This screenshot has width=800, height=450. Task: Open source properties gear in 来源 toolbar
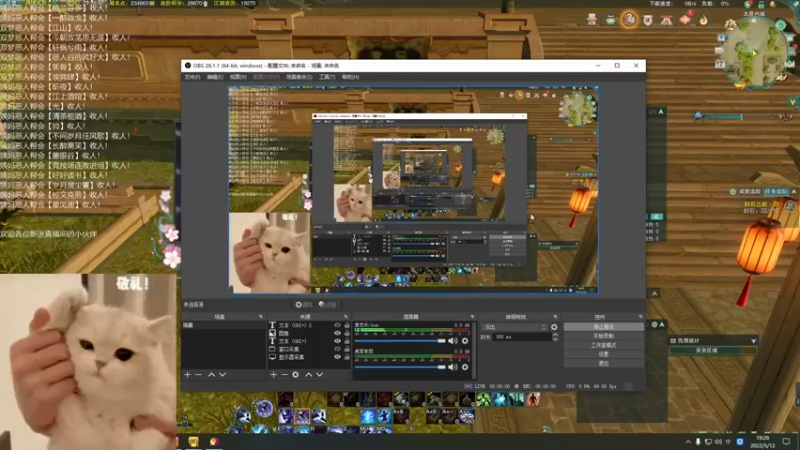tap(295, 374)
